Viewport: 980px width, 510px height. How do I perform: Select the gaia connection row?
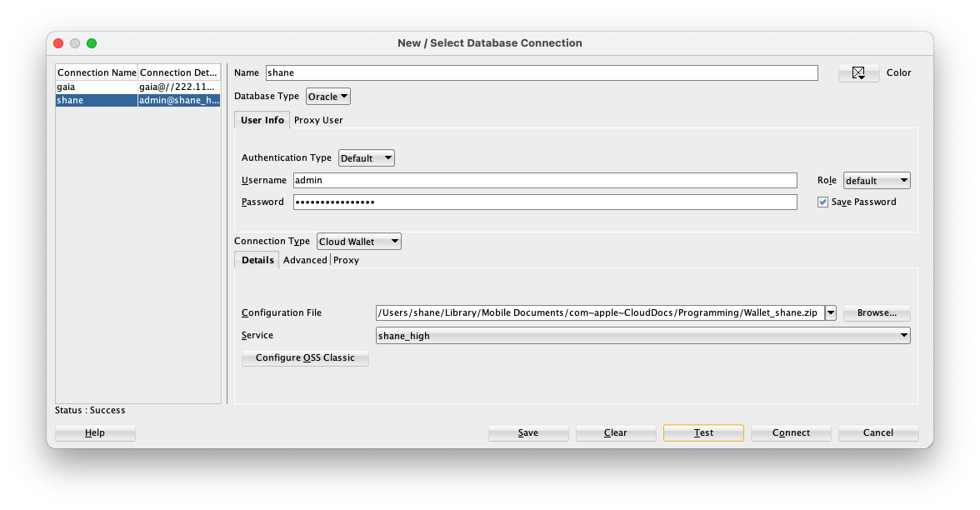[x=138, y=87]
